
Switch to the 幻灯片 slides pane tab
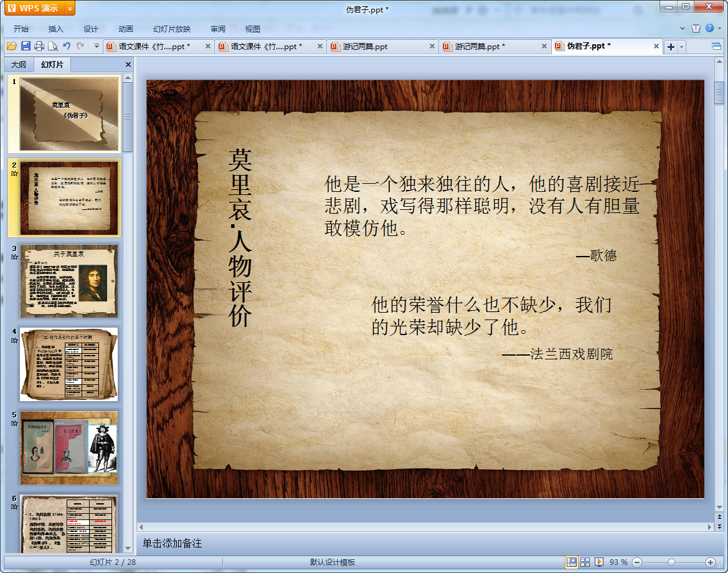(x=52, y=65)
